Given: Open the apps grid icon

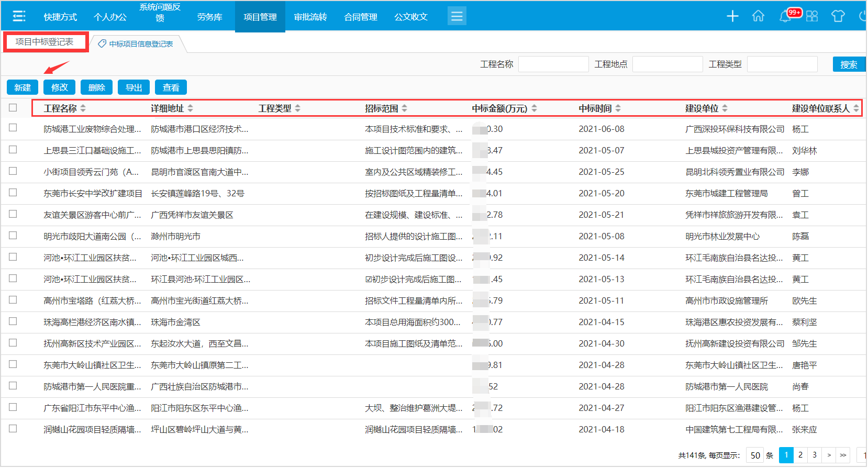Looking at the screenshot, I should [811, 16].
